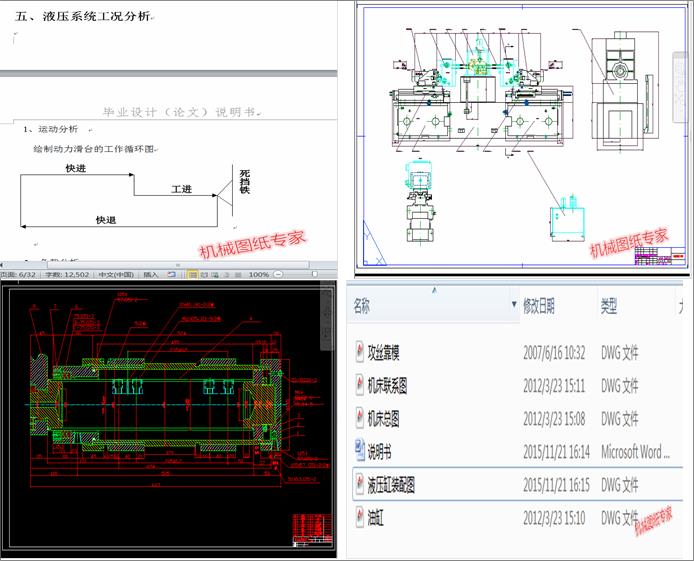Click the page count 6/32 in Word status bar

point(18,274)
